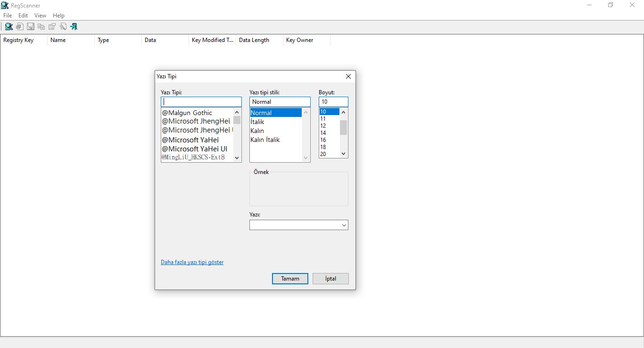Viewport: 644px width, 348px height.
Task: Click the Boyut size input field
Action: pos(333,102)
